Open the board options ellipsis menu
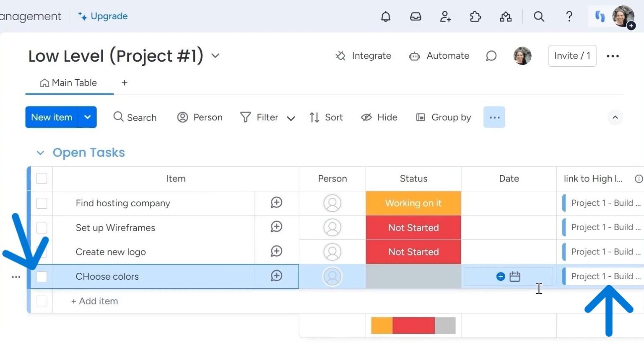 click(x=613, y=56)
